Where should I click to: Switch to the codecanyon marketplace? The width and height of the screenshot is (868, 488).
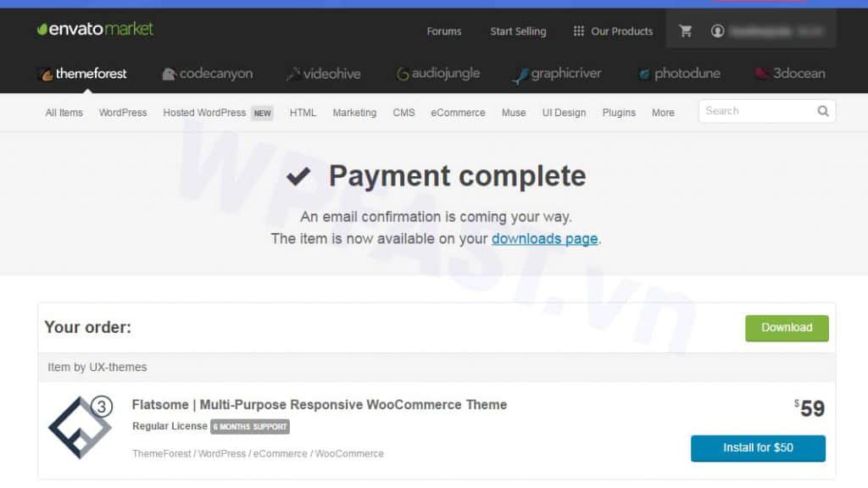[x=208, y=74]
